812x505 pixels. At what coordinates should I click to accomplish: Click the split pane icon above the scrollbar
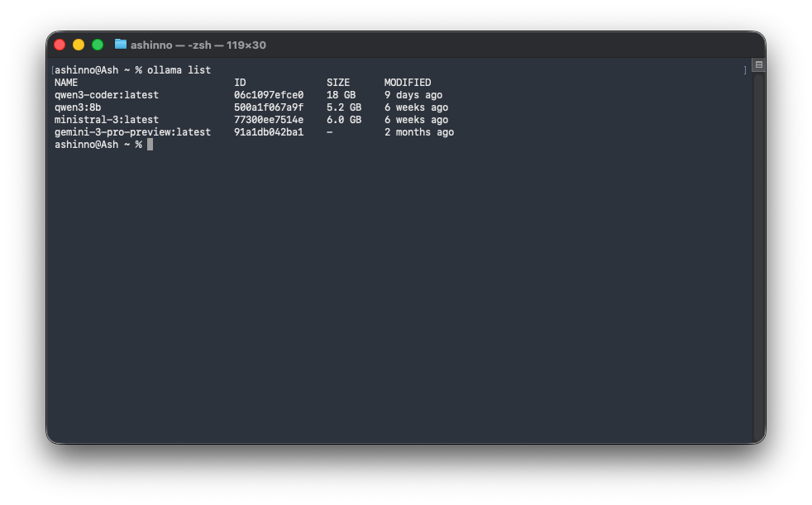(758, 65)
